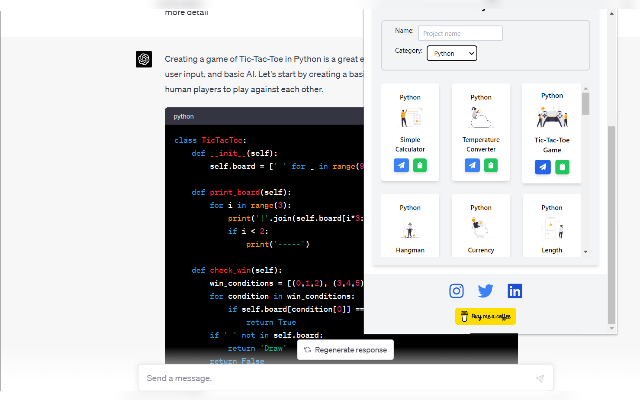Click the Hangman card title

pos(410,250)
